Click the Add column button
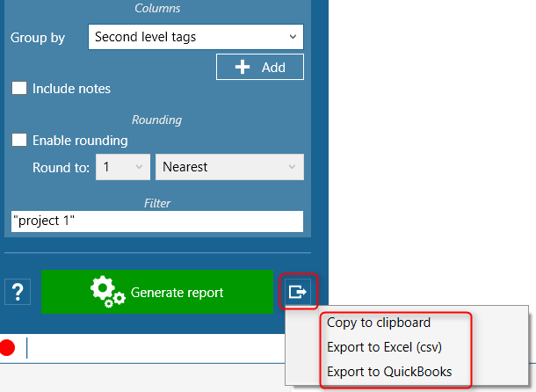 260,68
